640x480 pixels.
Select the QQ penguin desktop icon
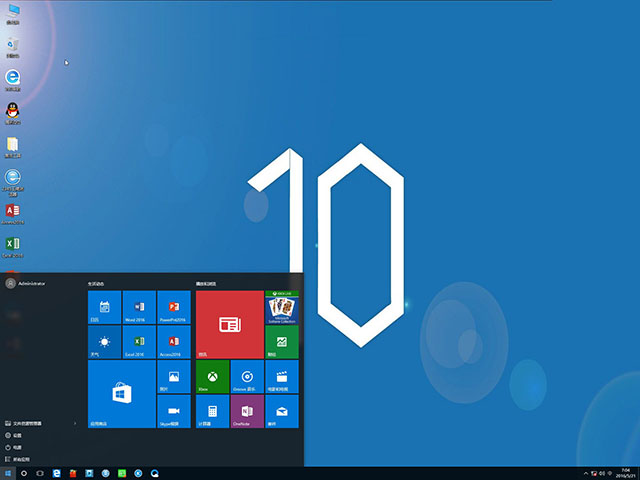click(13, 114)
